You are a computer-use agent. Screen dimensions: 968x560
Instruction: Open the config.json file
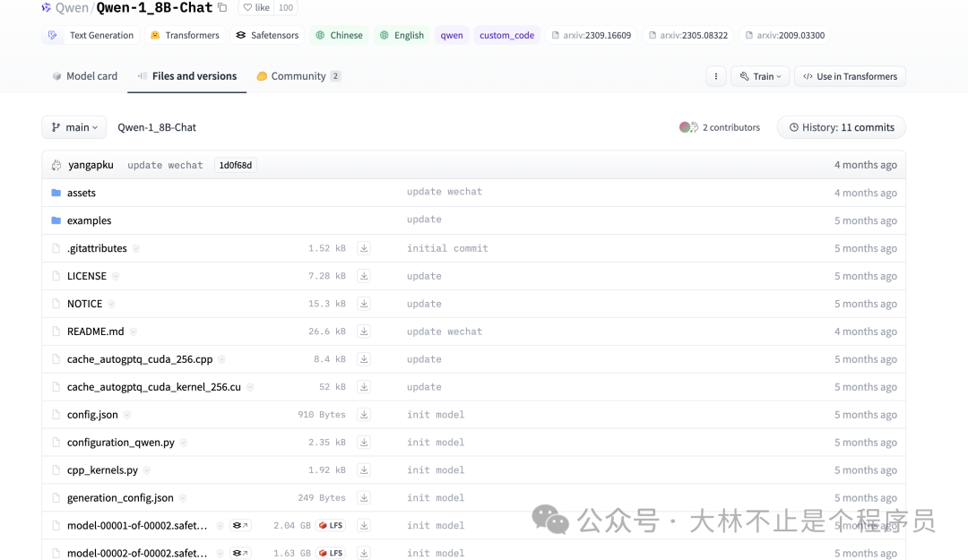click(92, 415)
